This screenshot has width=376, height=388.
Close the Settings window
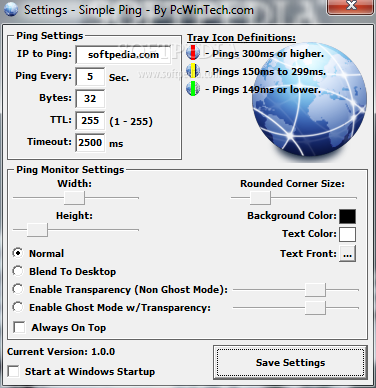click(x=351, y=6)
